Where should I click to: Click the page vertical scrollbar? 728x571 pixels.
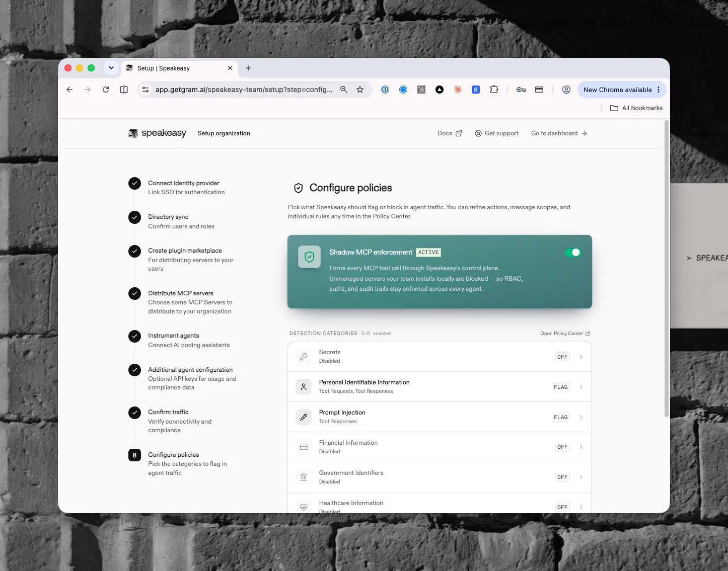667,269
